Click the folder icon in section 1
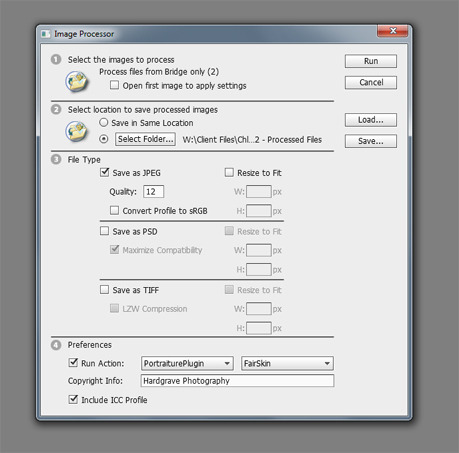This screenshot has height=453, width=459. click(x=76, y=81)
